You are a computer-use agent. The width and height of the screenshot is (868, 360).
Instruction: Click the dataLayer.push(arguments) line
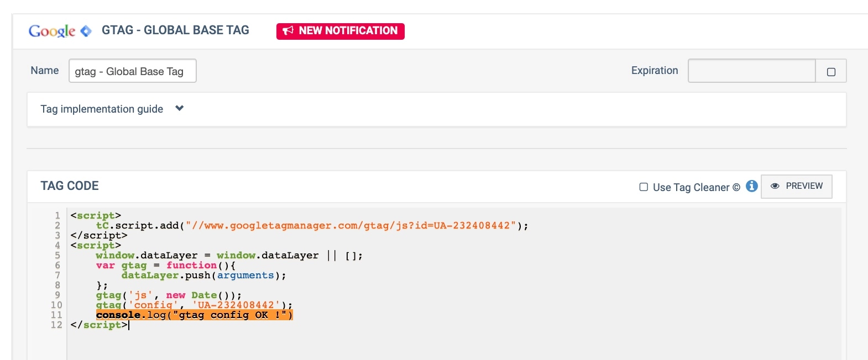pyautogui.click(x=203, y=276)
